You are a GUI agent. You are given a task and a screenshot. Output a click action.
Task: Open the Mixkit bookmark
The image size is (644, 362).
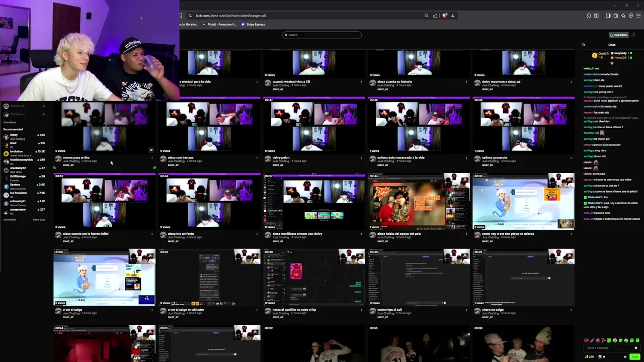point(220,24)
